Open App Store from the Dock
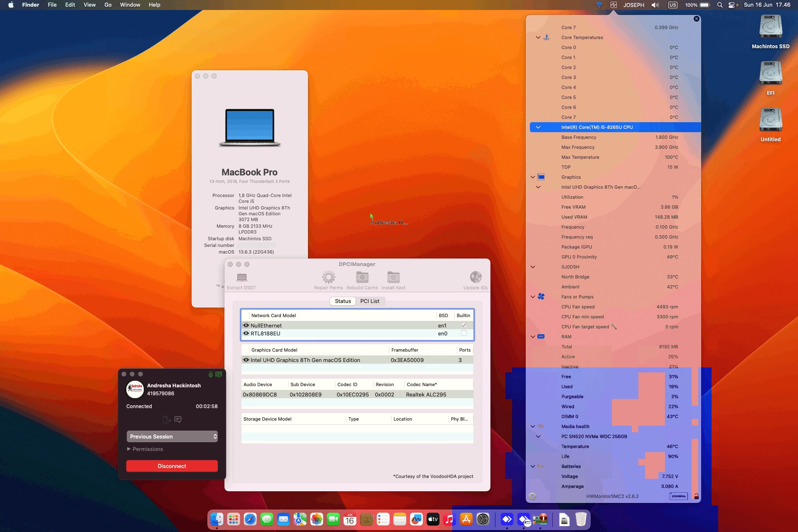The width and height of the screenshot is (798, 532). pos(466,519)
